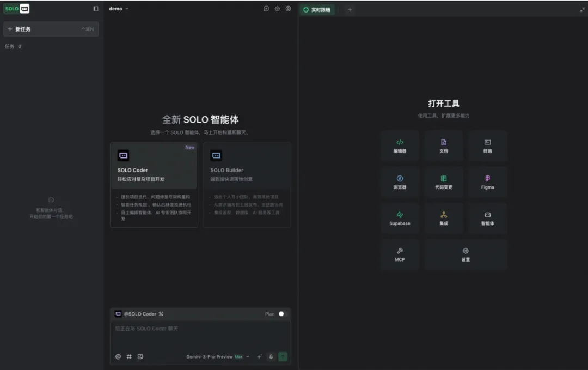The width and height of the screenshot is (588, 370).
Task: Open settings gear in top bar
Action: click(277, 9)
